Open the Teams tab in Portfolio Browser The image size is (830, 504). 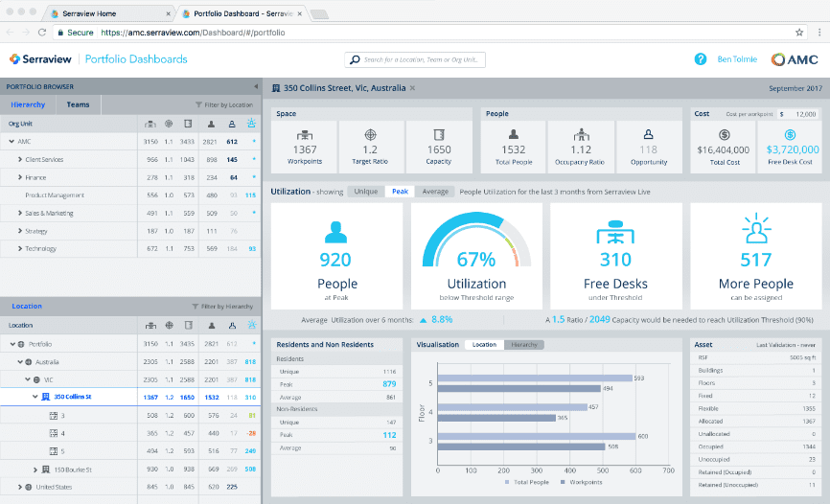78,104
